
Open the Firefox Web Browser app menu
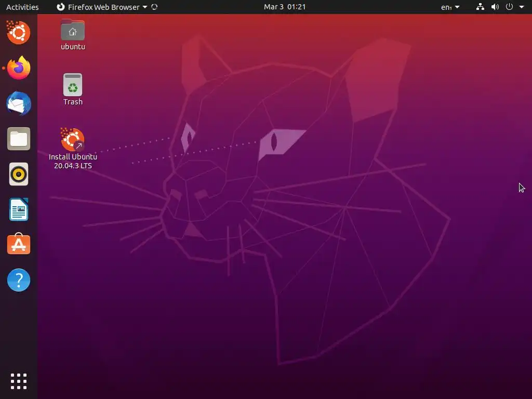[102, 7]
